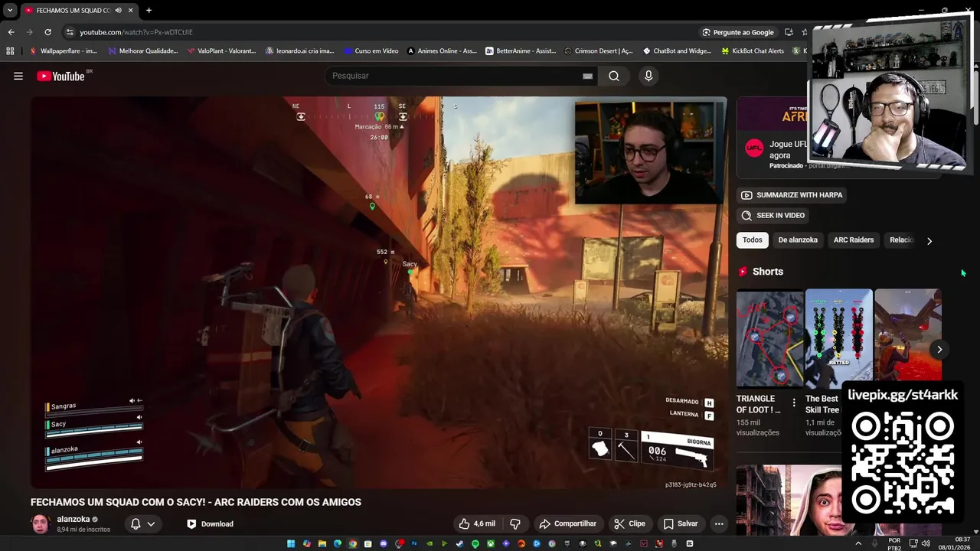This screenshot has height=551, width=980.
Task: Create a clip with the Clipe button
Action: (x=629, y=523)
